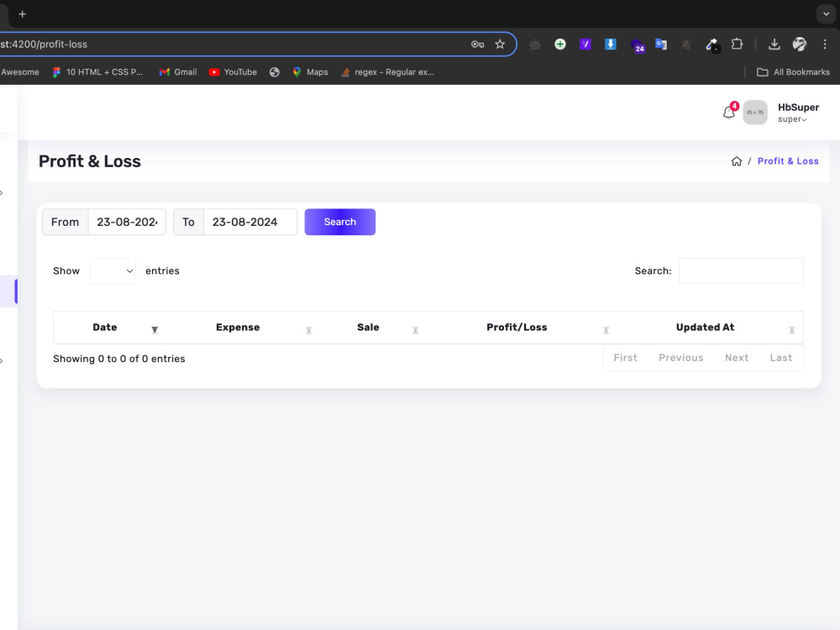Bookmark this page with the star icon

click(x=500, y=44)
